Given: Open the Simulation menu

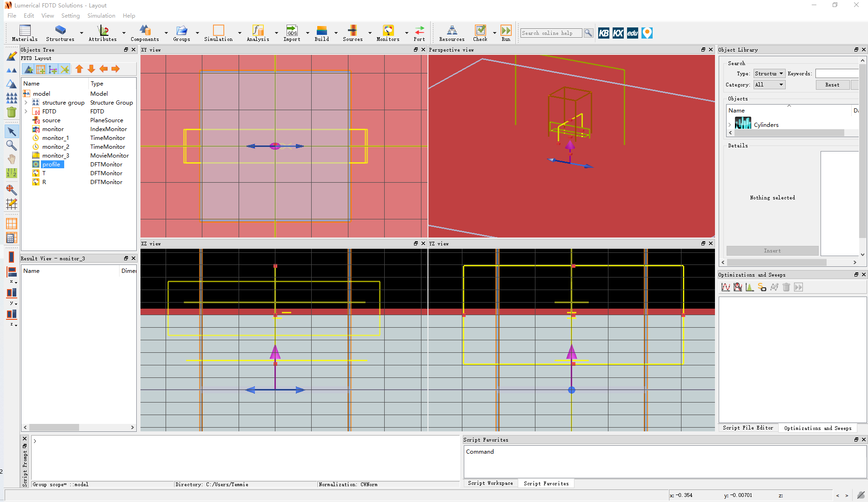Looking at the screenshot, I should tap(101, 15).
